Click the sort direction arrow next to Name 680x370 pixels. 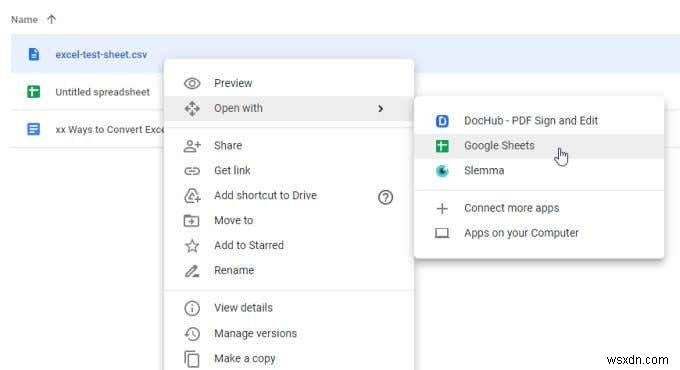click(51, 19)
